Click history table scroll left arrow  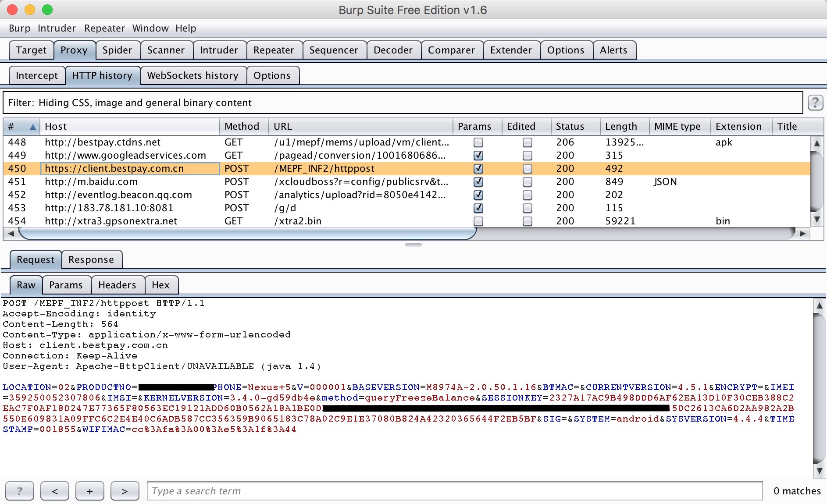[x=11, y=234]
